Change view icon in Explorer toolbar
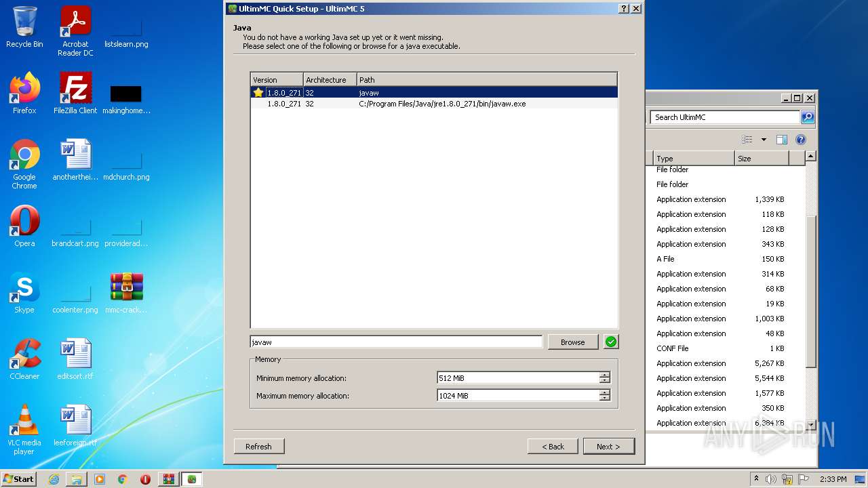Image resolution: width=868 pixels, height=488 pixels. pos(747,140)
